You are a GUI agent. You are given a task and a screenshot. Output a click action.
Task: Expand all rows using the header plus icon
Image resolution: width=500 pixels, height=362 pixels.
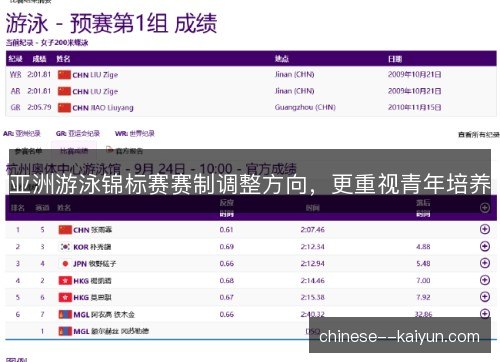[485, 208]
